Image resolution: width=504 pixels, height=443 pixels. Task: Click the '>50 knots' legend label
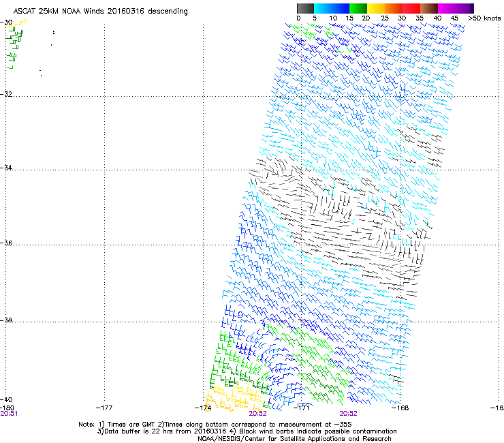point(484,18)
